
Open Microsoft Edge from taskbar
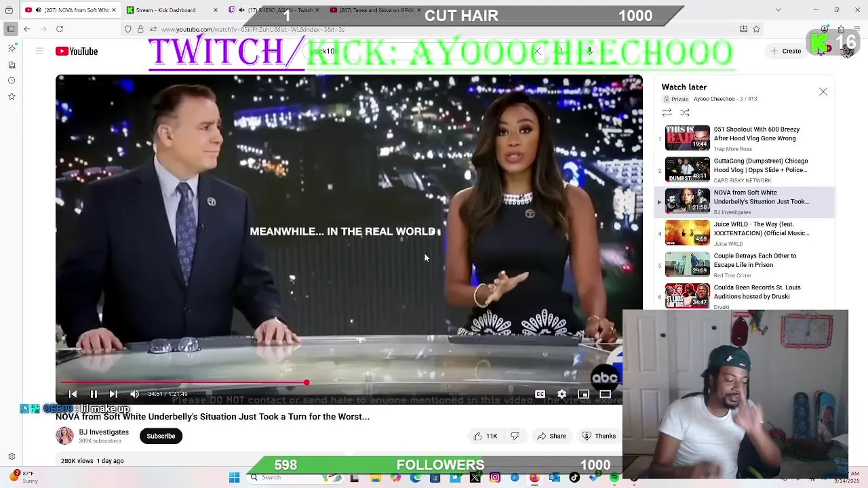[x=415, y=478]
